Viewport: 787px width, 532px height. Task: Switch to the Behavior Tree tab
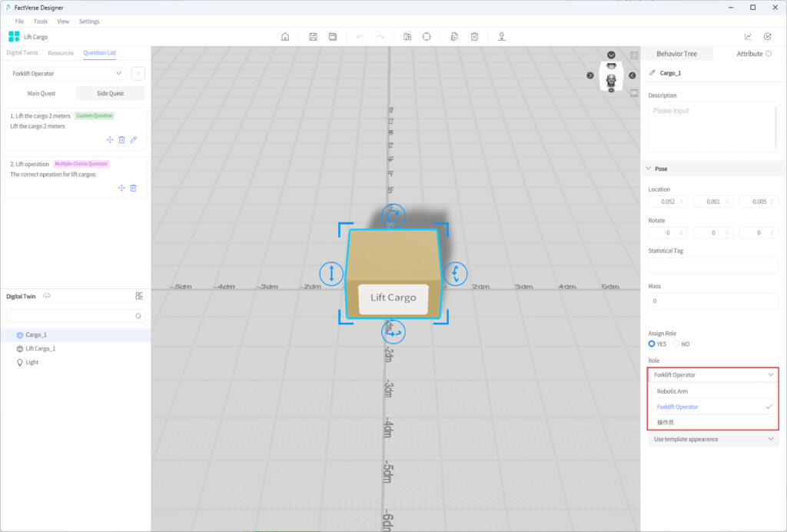click(676, 54)
